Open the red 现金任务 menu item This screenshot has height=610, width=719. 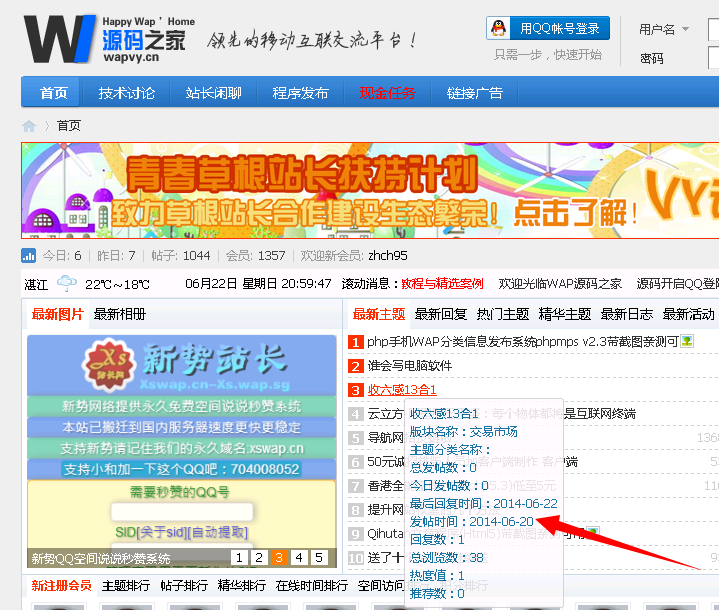pyautogui.click(x=387, y=93)
